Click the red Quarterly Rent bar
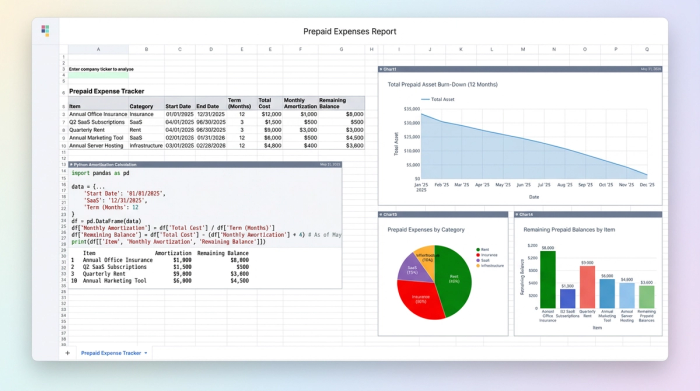 [587, 287]
